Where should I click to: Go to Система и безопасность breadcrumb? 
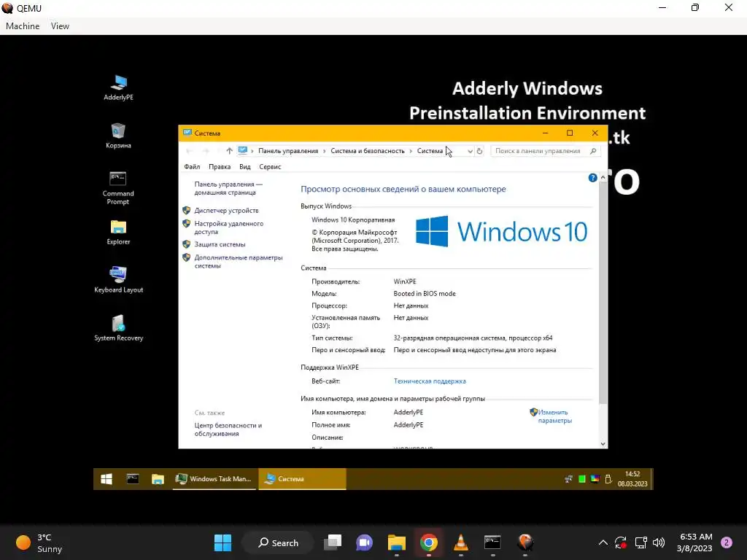[368, 151]
